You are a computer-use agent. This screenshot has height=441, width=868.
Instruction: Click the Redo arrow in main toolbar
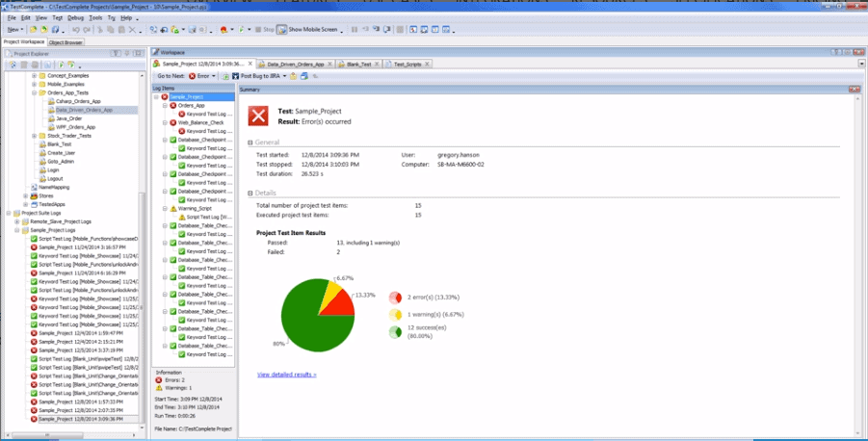tap(87, 29)
